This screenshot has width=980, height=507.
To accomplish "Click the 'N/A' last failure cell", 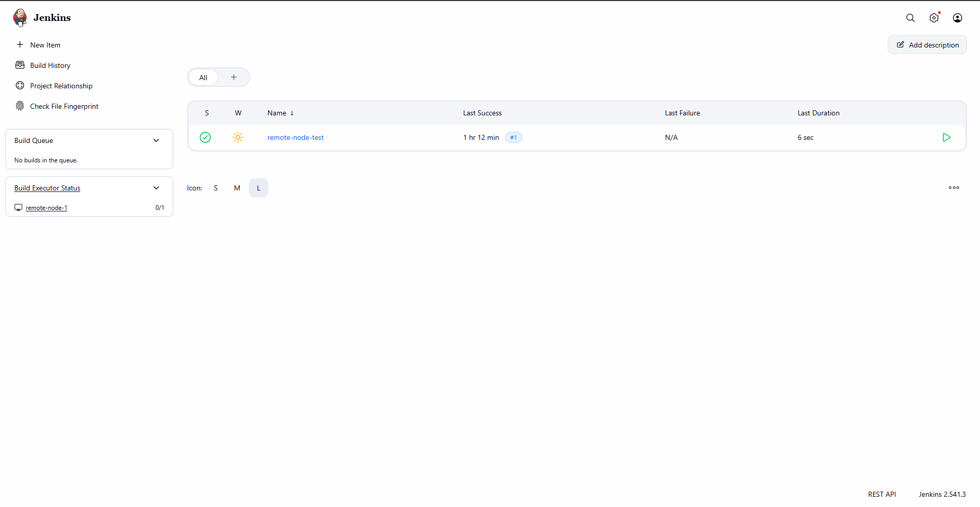I will 671,137.
